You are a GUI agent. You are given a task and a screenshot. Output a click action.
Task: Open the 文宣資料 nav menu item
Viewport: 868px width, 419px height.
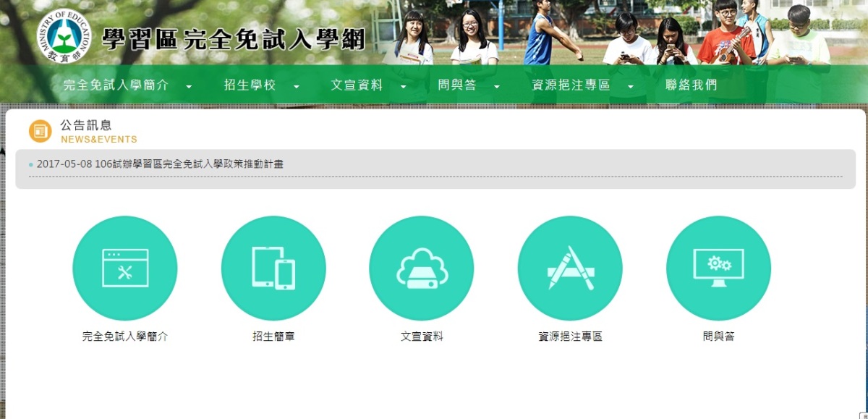tap(357, 85)
